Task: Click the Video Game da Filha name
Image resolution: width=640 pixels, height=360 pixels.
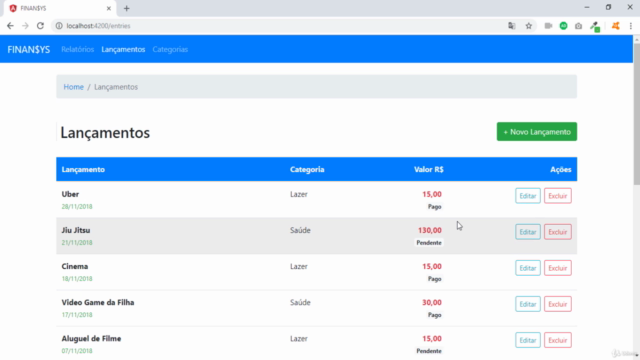Action: (98, 302)
